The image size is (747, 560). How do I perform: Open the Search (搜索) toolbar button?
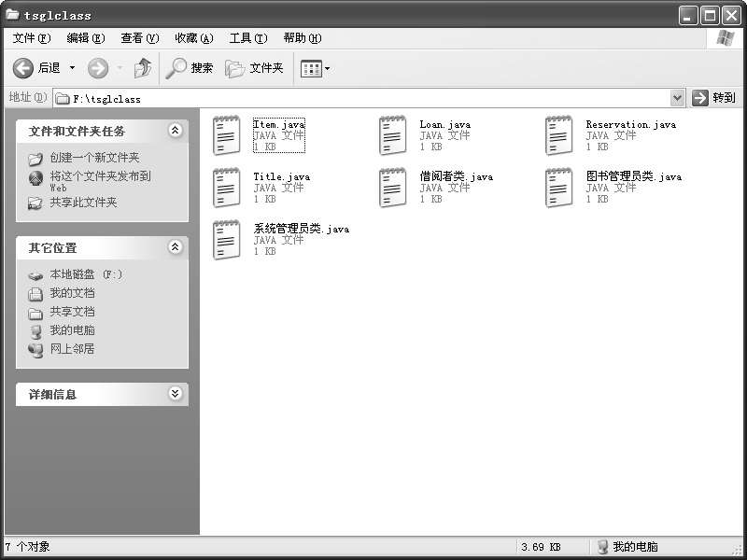(190, 68)
